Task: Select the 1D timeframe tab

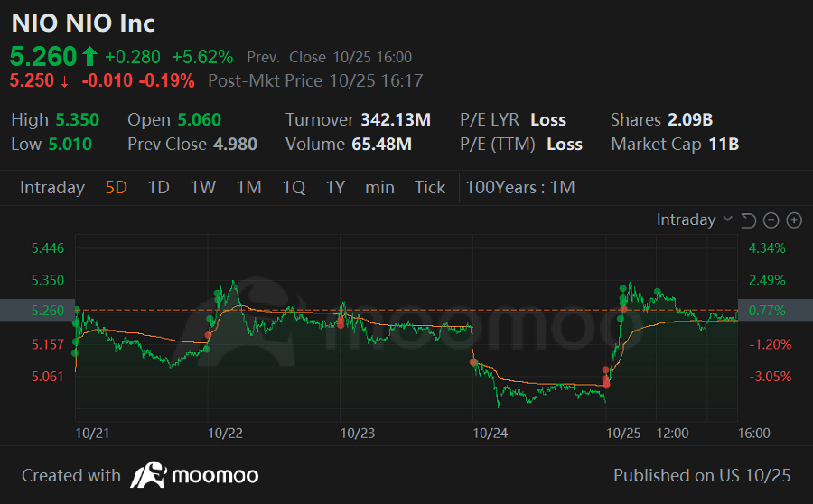Action: click(x=159, y=187)
